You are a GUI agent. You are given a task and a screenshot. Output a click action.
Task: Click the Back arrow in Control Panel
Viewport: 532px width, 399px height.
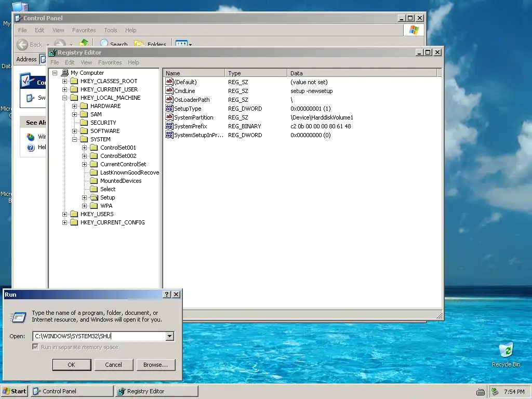coord(22,45)
